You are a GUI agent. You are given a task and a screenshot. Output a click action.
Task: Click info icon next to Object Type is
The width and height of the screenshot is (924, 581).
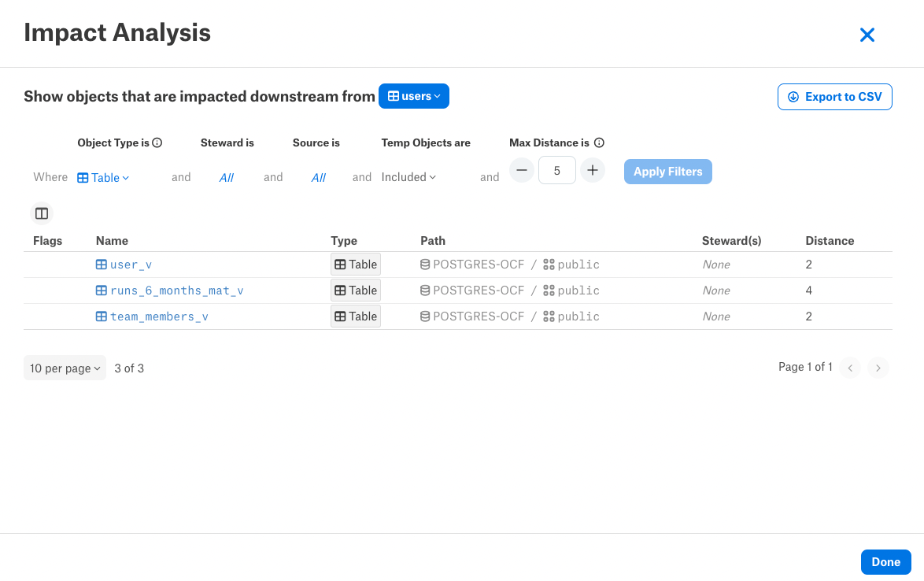click(157, 142)
